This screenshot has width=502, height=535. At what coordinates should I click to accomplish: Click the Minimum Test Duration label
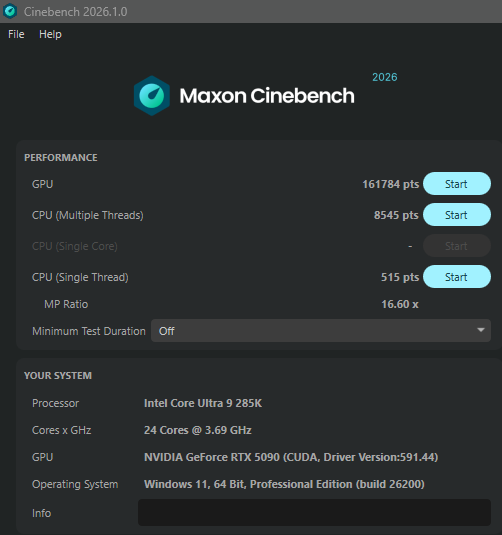point(89,331)
